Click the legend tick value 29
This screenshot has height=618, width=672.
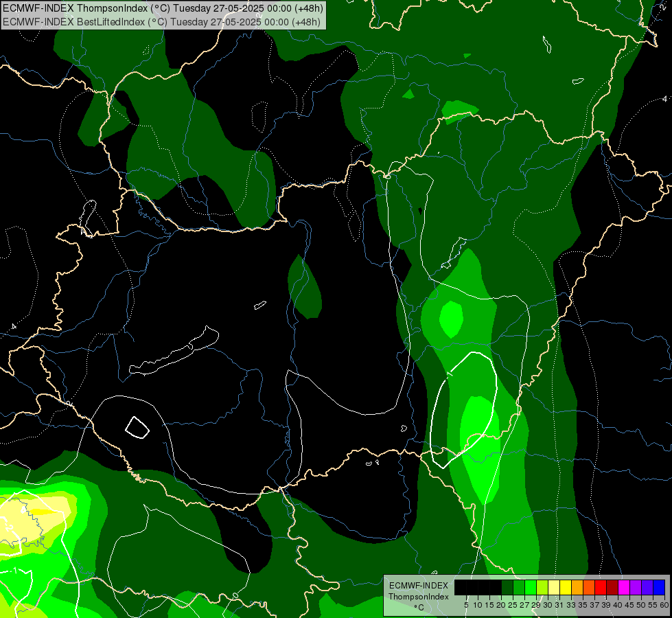click(x=536, y=605)
